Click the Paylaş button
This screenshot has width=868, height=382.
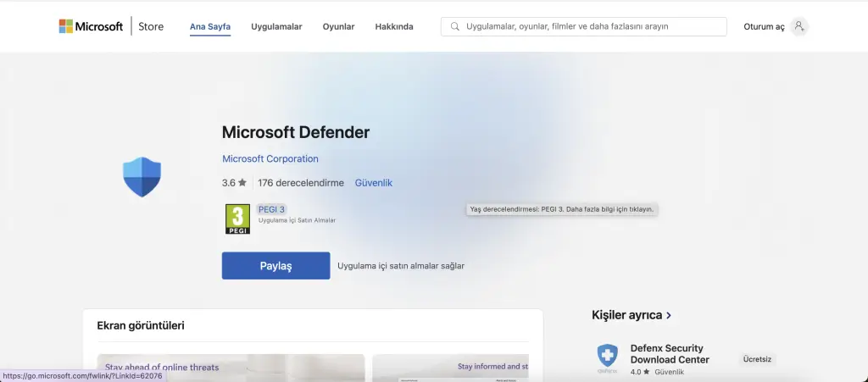(275, 266)
